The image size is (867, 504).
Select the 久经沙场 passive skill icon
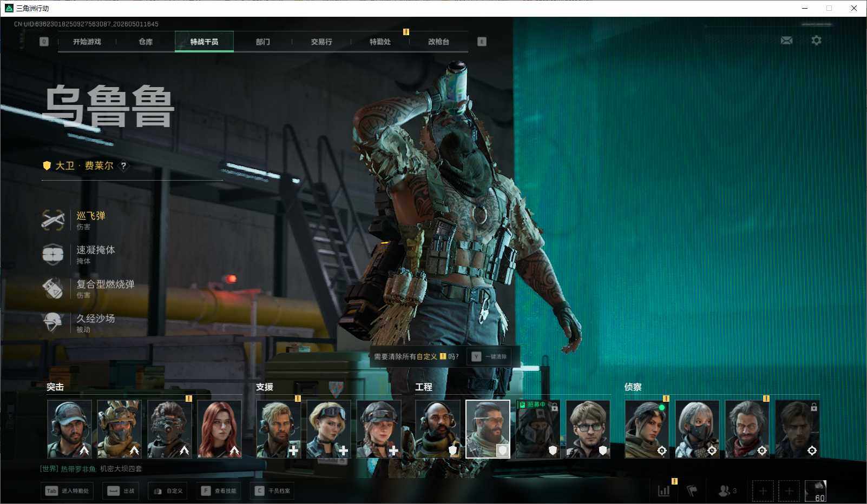point(53,322)
